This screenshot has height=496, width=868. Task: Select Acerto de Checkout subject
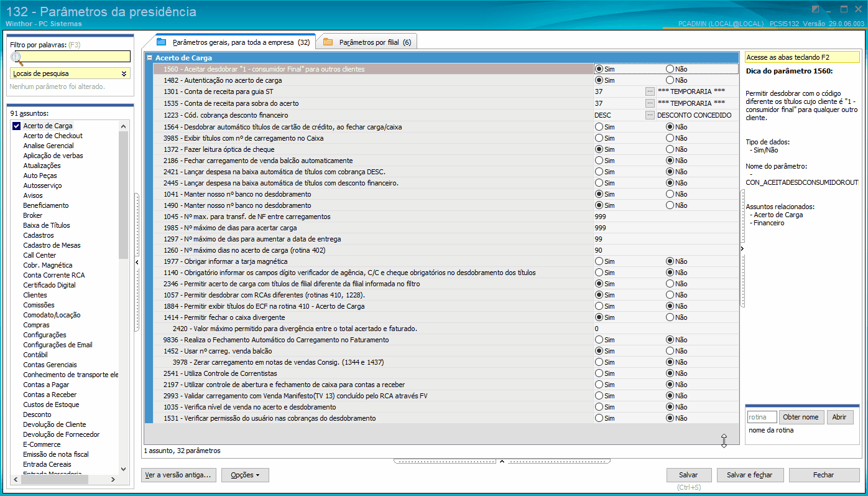click(x=53, y=136)
